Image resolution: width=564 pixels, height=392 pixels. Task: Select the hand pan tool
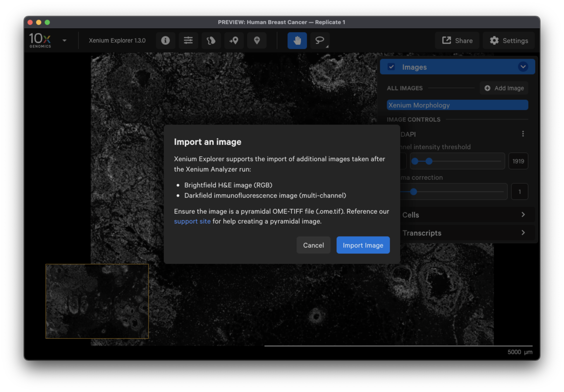297,40
